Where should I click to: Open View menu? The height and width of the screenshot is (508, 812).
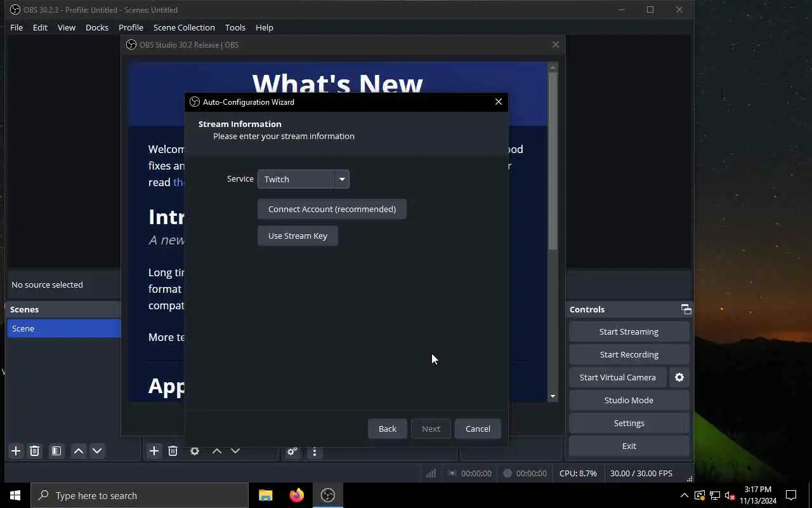pos(67,27)
